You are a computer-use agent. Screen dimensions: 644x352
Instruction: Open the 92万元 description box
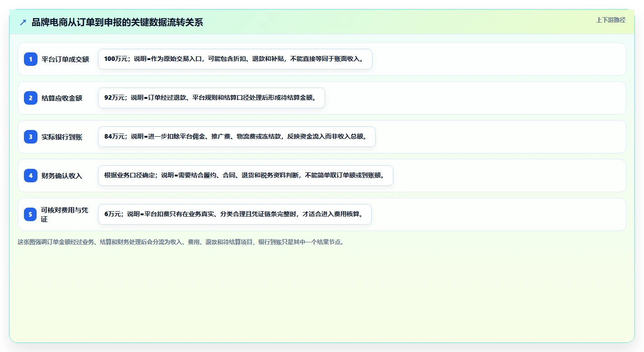pos(211,98)
